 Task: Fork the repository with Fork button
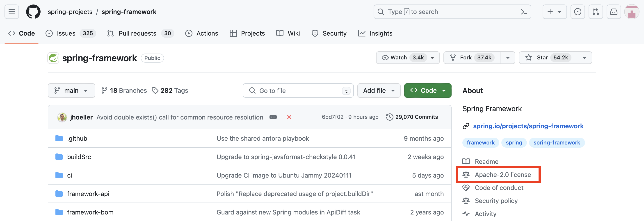[x=472, y=58]
